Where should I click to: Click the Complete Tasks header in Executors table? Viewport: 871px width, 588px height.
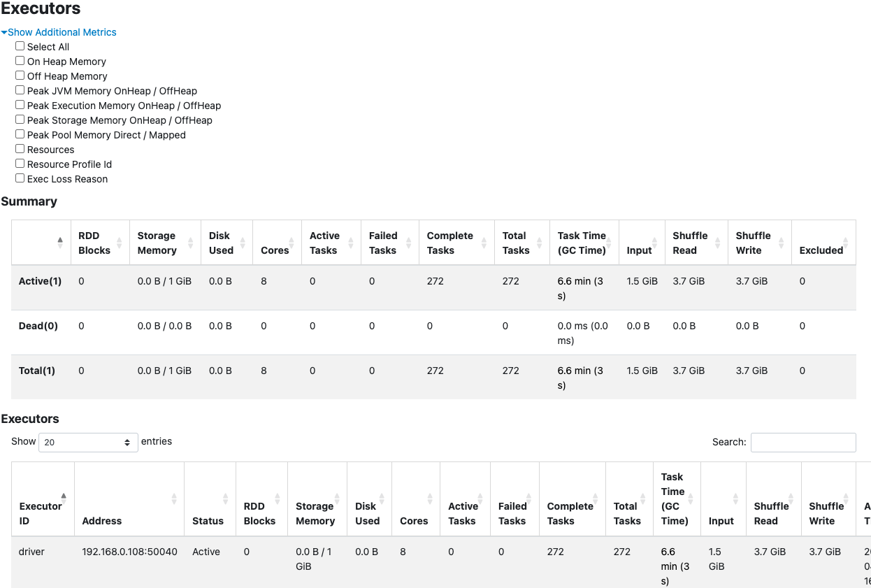click(570, 513)
